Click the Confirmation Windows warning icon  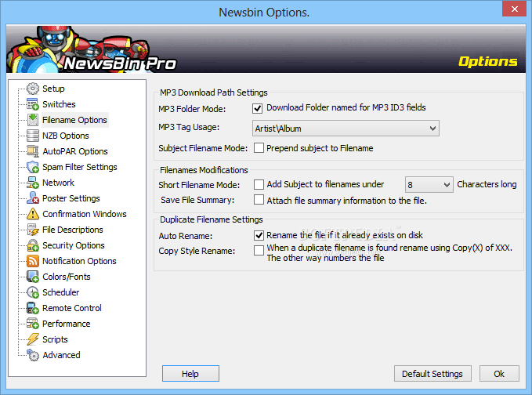(x=33, y=214)
